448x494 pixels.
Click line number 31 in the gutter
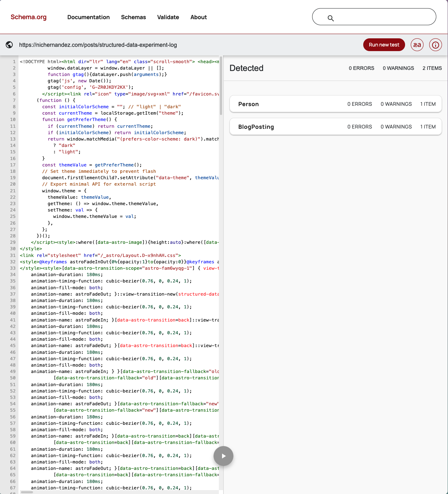(x=13, y=256)
